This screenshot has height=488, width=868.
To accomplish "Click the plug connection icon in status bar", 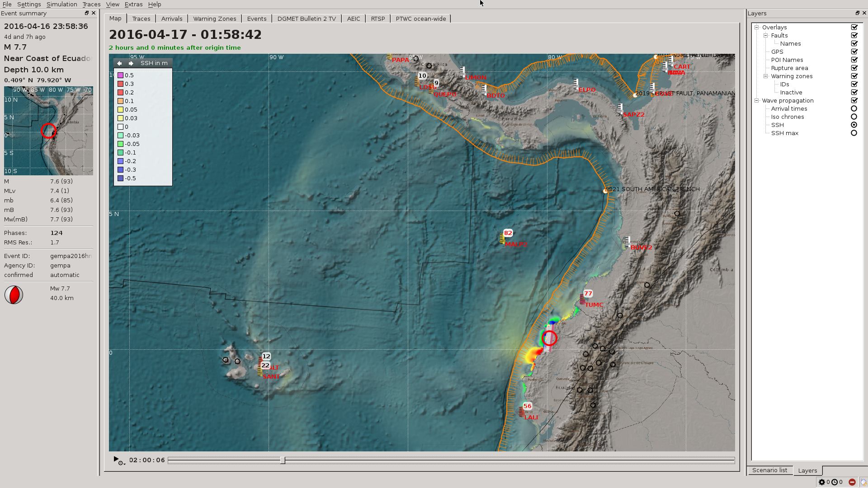I will click(863, 482).
